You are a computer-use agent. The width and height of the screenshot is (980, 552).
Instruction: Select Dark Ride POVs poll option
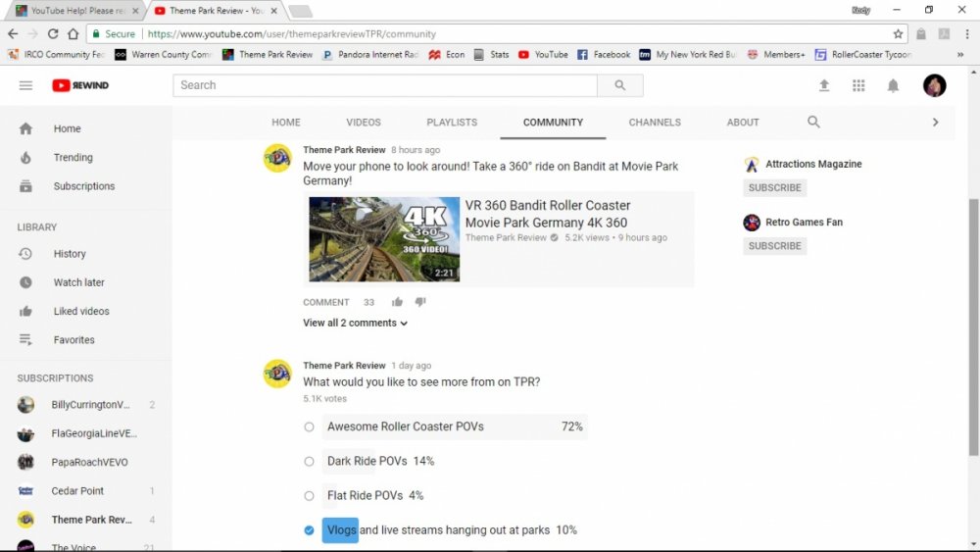coord(309,461)
